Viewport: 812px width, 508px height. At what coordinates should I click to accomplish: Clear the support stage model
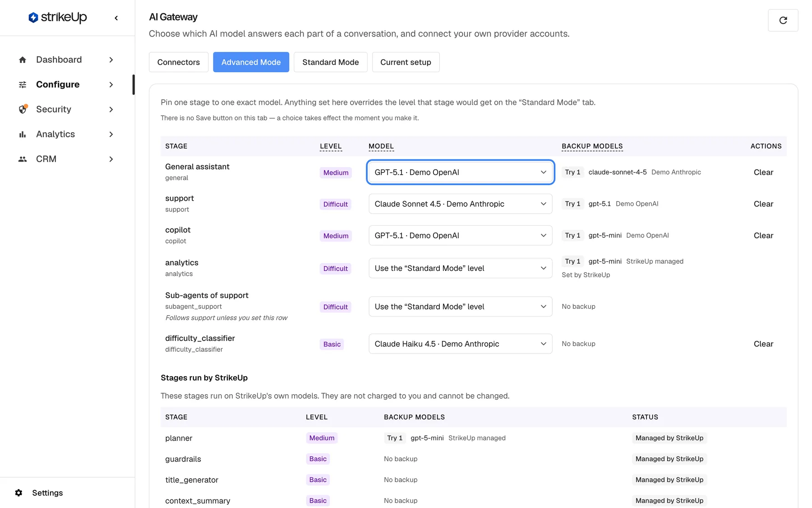pos(763,204)
